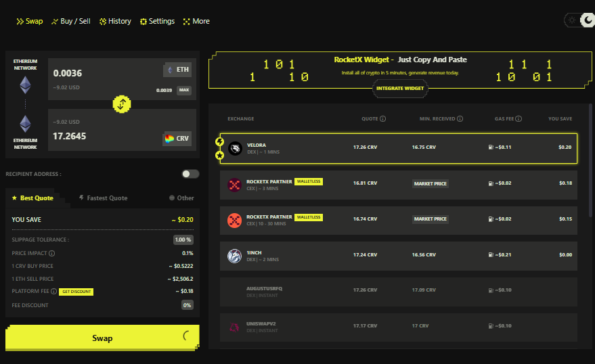The width and height of the screenshot is (595, 364).
Task: Click the exchange list vertical scrollbar
Action: [590, 160]
